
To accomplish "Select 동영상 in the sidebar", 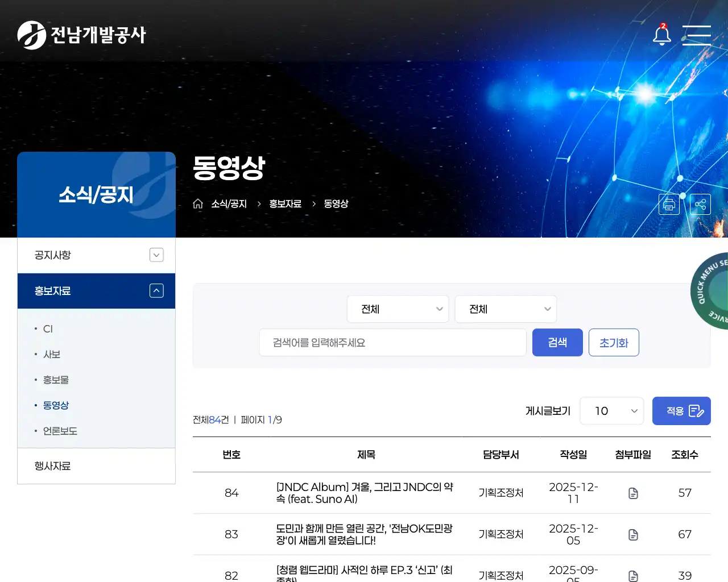I will [x=56, y=405].
